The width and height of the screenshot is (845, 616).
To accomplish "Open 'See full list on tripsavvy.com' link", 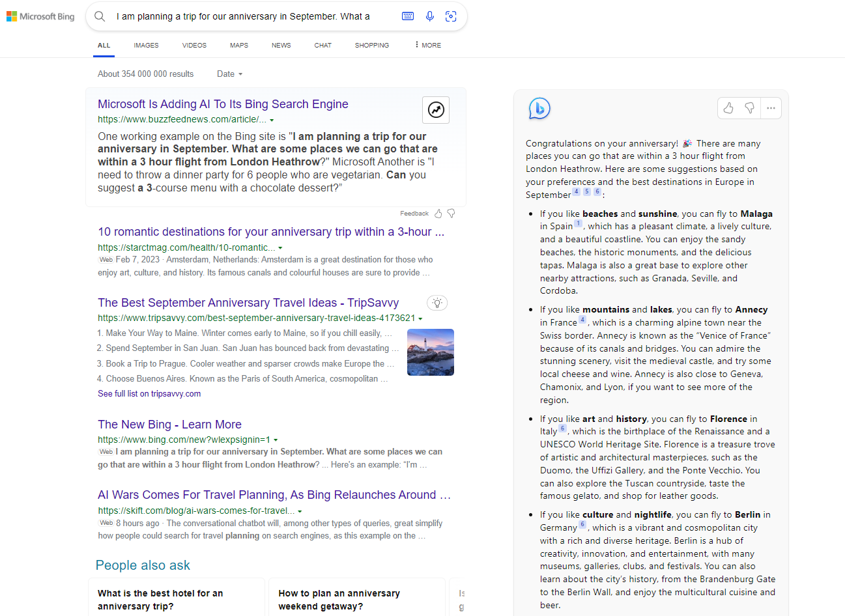I will click(x=149, y=394).
